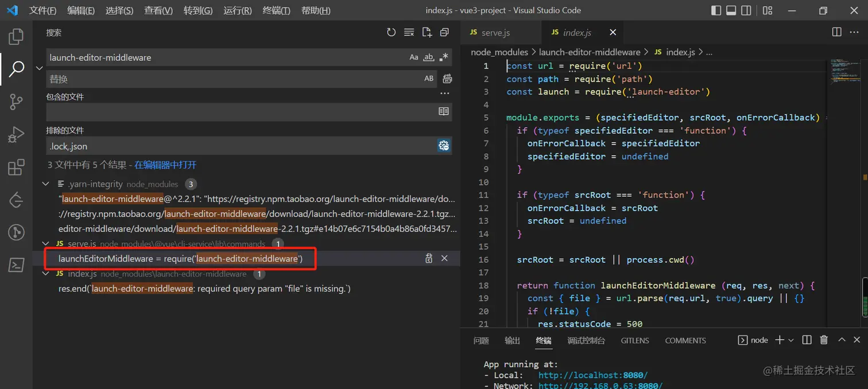Open the 编辑(E) menu

[x=81, y=10]
